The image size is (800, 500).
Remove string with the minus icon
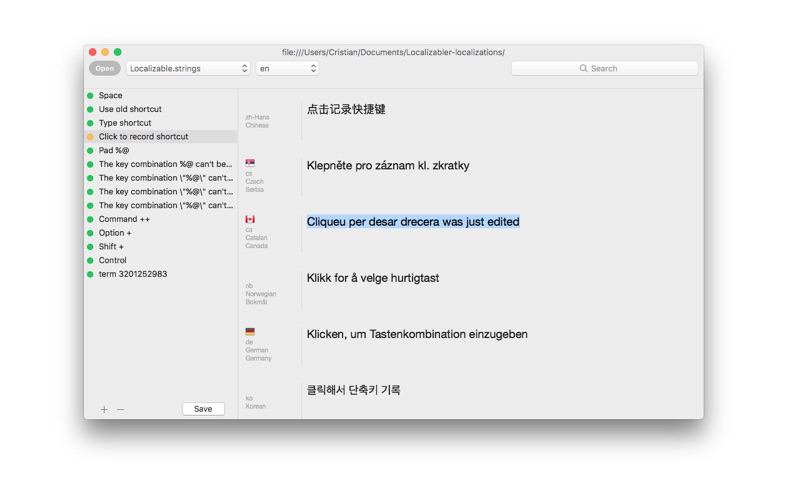[x=120, y=410]
